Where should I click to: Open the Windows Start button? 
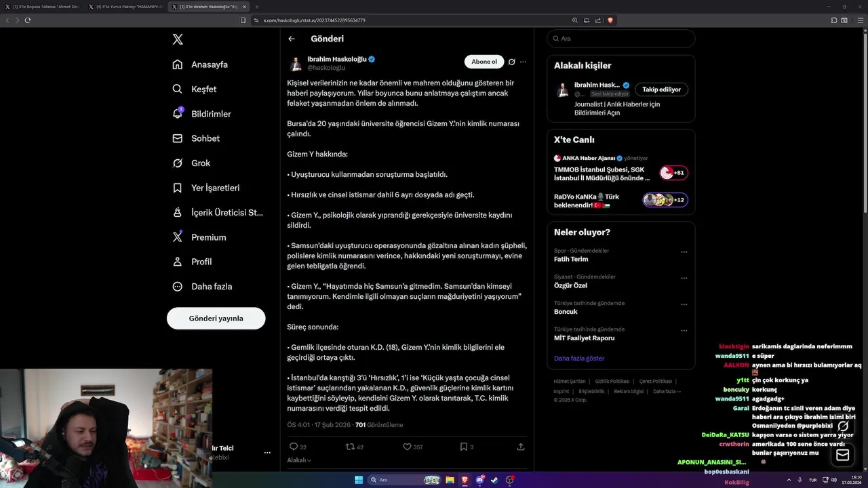pos(359,480)
